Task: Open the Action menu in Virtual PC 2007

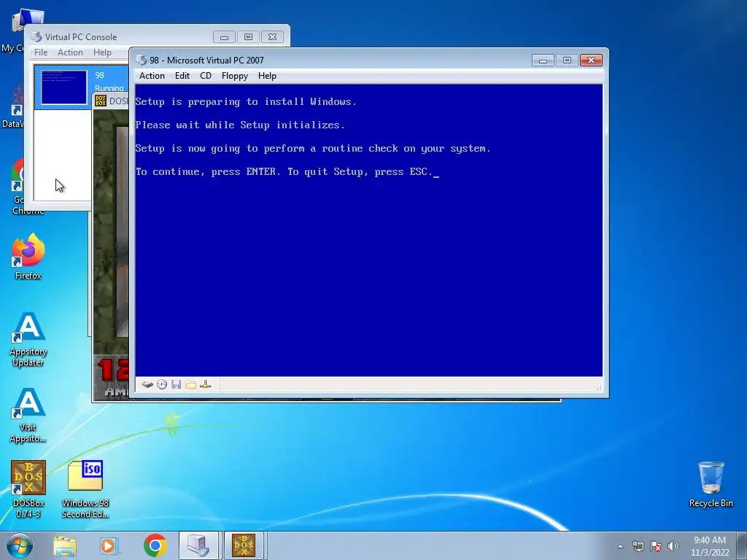Action: tap(152, 76)
